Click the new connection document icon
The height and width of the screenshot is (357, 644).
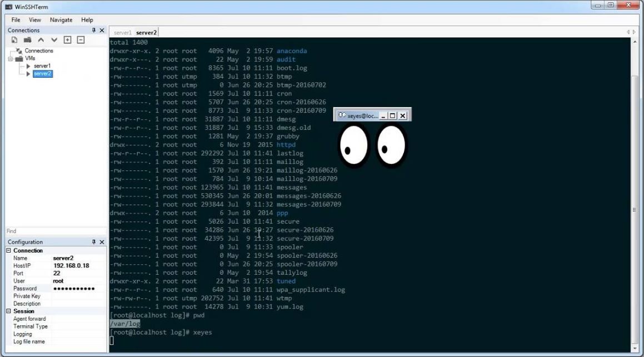14,40
